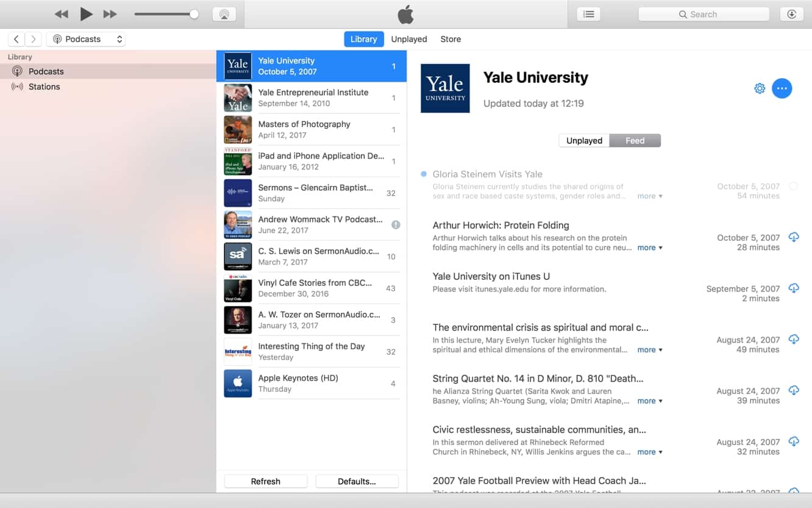The width and height of the screenshot is (812, 508).
Task: Go forward with the right chevron
Action: point(34,39)
